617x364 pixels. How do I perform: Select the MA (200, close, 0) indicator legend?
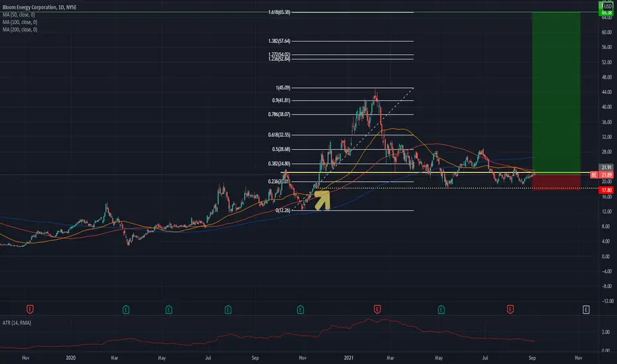[x=20, y=30]
